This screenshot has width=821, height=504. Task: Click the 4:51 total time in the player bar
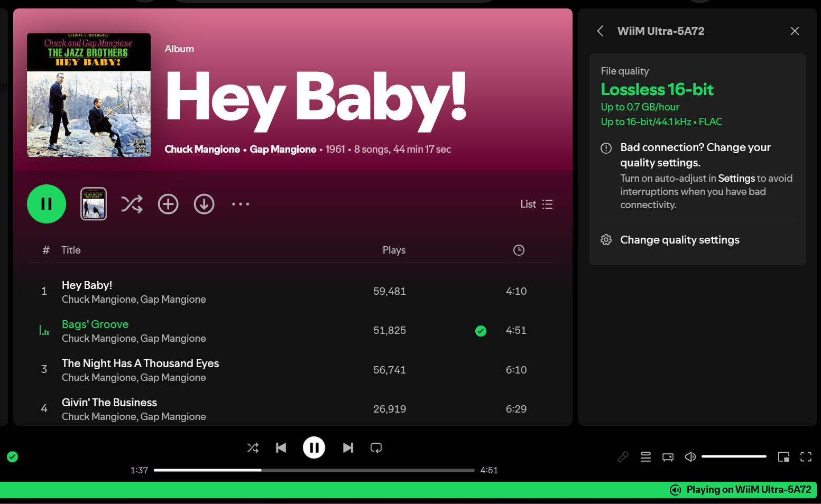pyautogui.click(x=489, y=470)
